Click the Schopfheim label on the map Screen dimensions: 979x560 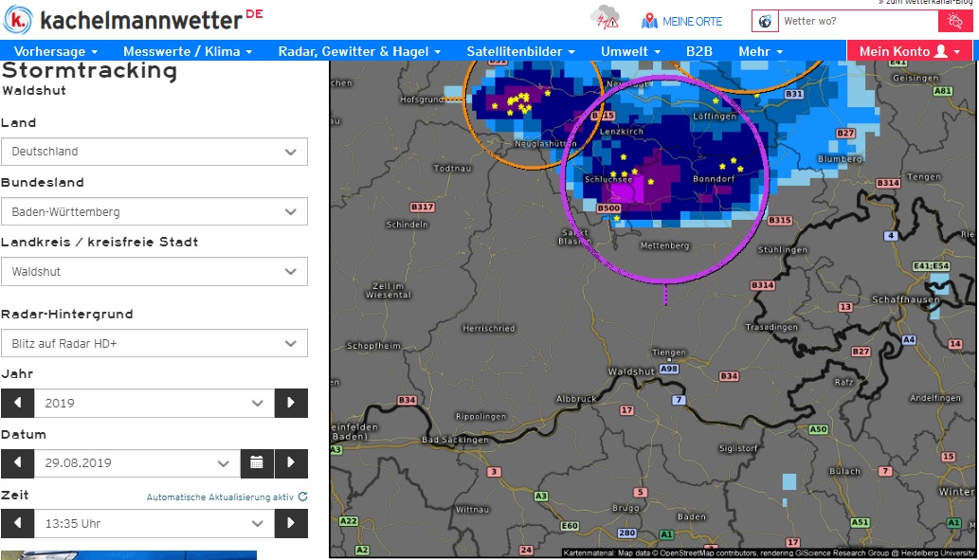[x=373, y=346]
